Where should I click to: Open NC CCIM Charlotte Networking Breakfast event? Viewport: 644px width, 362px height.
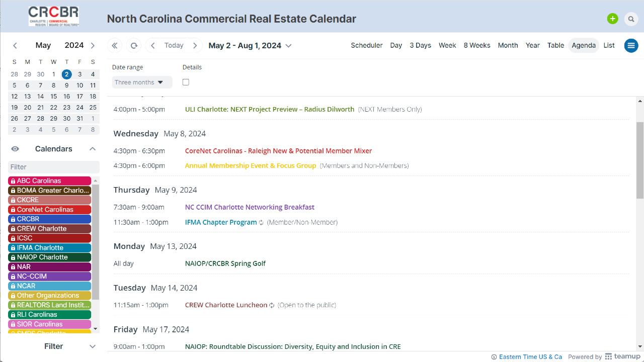pyautogui.click(x=250, y=207)
